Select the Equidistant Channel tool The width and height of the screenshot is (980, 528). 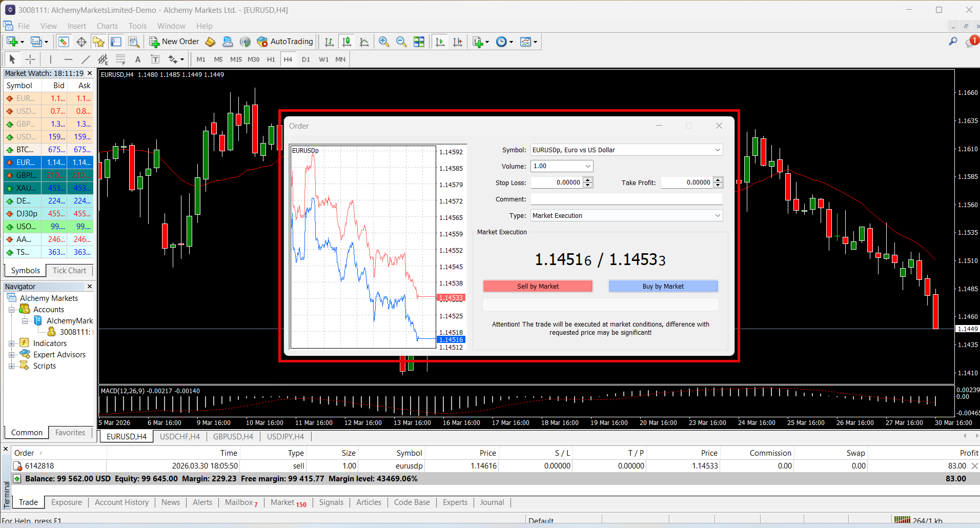pyautogui.click(x=103, y=59)
